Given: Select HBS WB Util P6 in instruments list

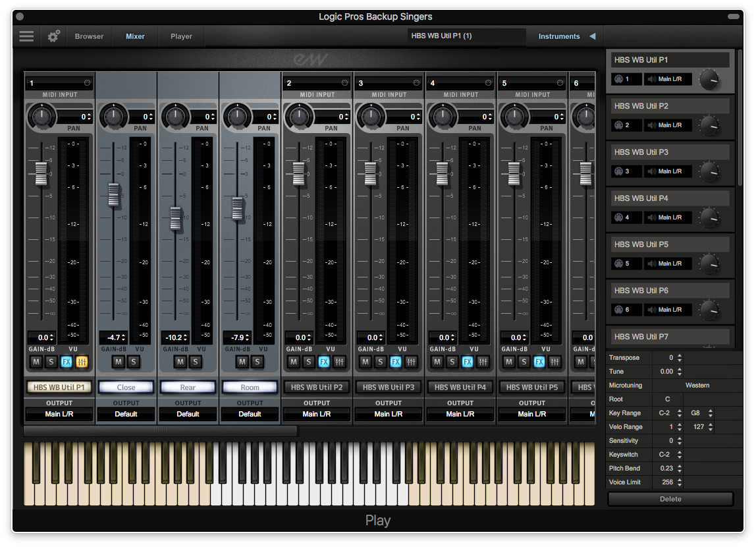Looking at the screenshot, I should 670,291.
